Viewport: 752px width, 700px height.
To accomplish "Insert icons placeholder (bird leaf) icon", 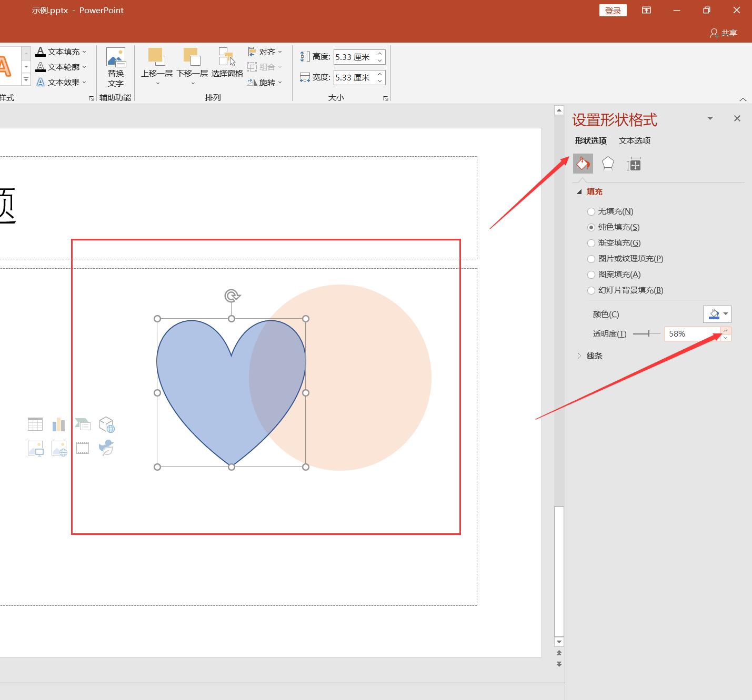I will pos(106,448).
